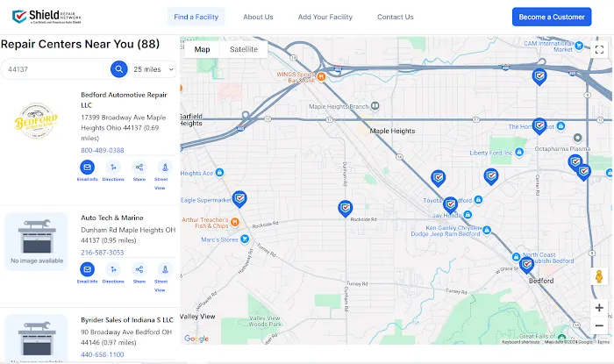Open Street View for Bedford Automotive Repair
The image size is (614, 364).
165,168
